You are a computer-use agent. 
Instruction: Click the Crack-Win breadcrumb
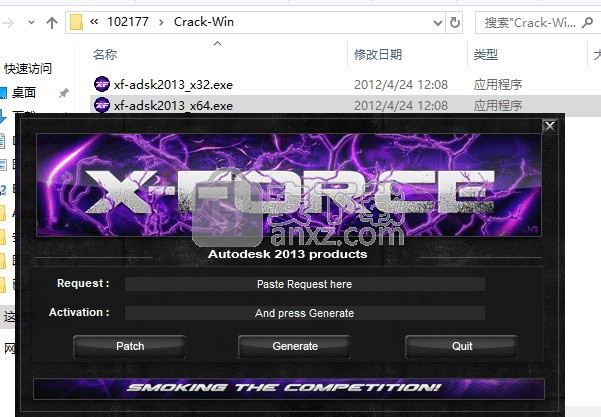204,22
